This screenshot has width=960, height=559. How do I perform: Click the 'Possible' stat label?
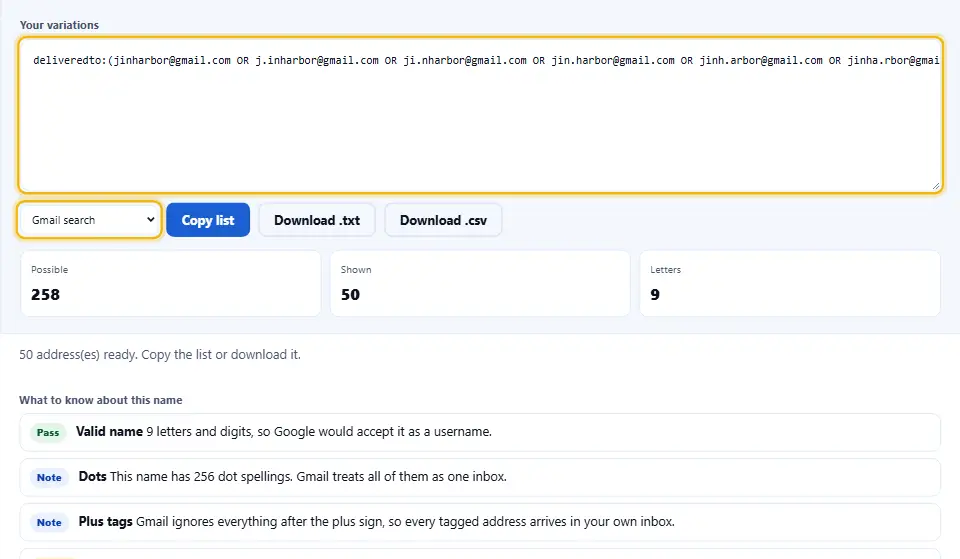[x=50, y=269]
